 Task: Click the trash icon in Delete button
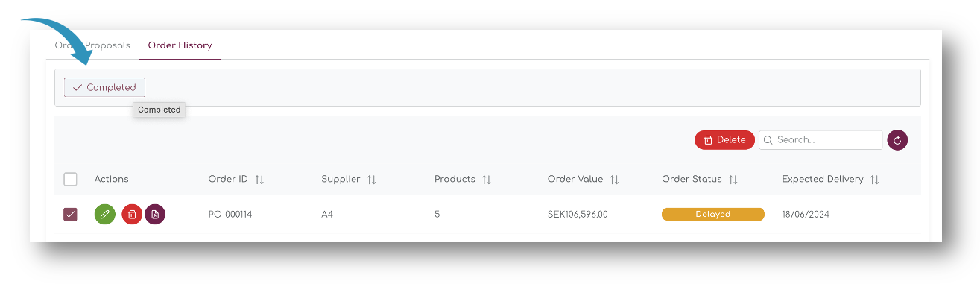click(x=708, y=140)
